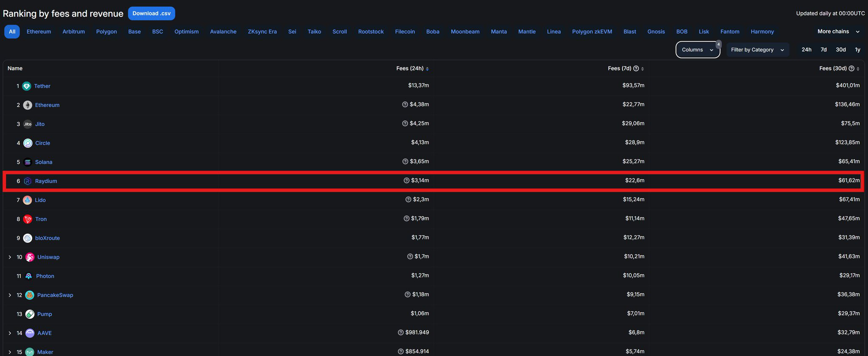Screen dimensions: 868x356
Task: Open the PancakeSwap protocol link
Action: [55, 295]
